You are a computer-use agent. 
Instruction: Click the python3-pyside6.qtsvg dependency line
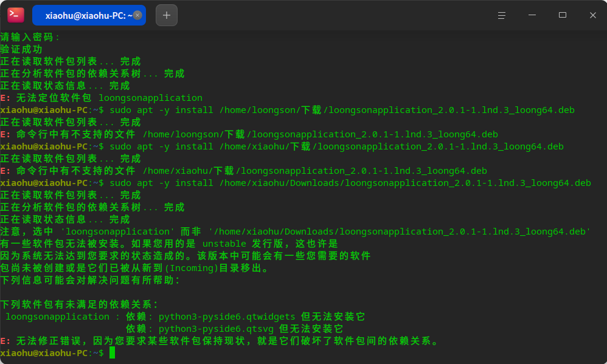[x=235, y=329]
